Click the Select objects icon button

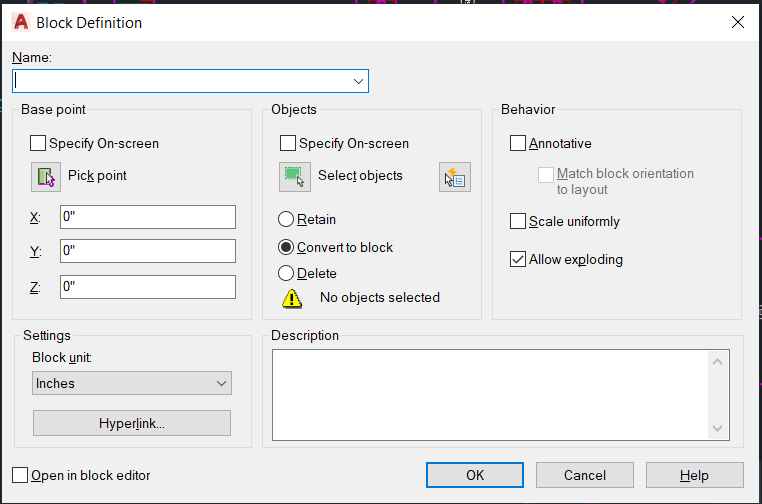(x=295, y=177)
